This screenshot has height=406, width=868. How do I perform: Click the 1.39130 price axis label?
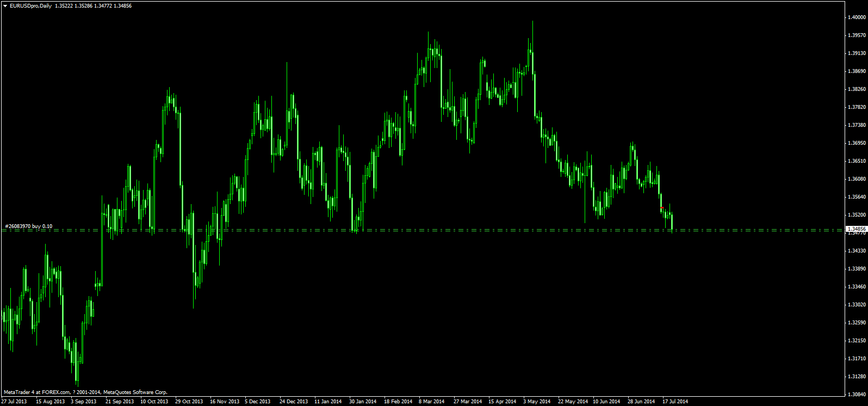[x=857, y=53]
